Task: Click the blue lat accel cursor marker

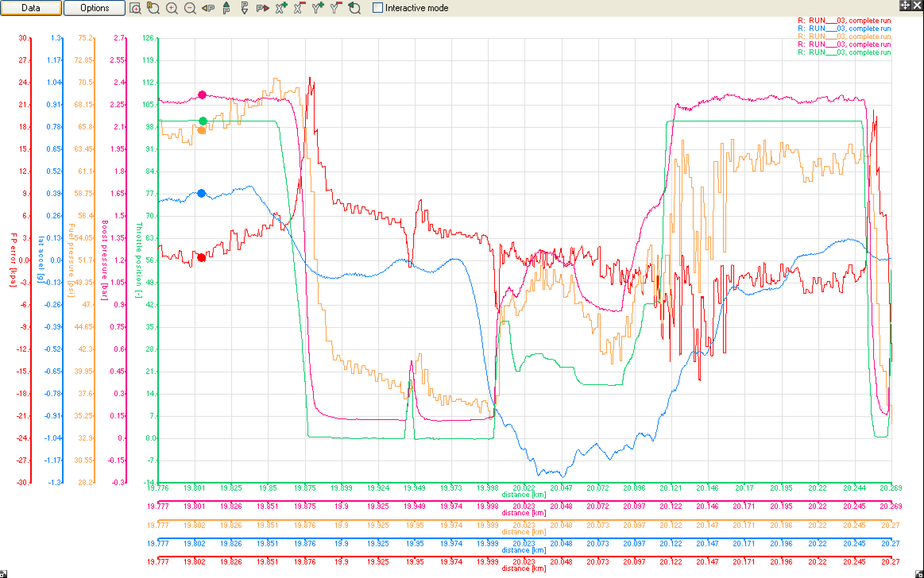Action: [201, 193]
